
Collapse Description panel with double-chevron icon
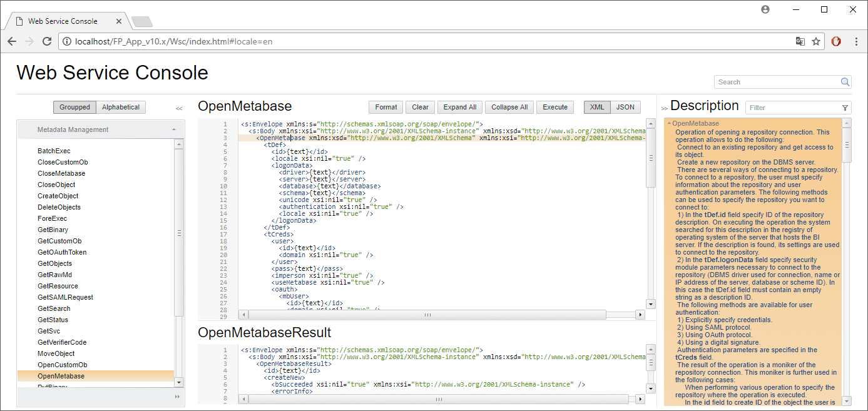[664, 108]
